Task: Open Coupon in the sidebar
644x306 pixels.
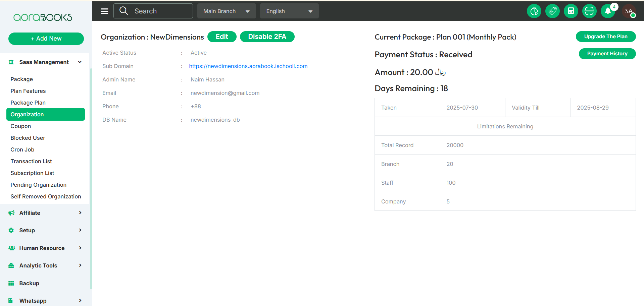Action: pyautogui.click(x=21, y=126)
